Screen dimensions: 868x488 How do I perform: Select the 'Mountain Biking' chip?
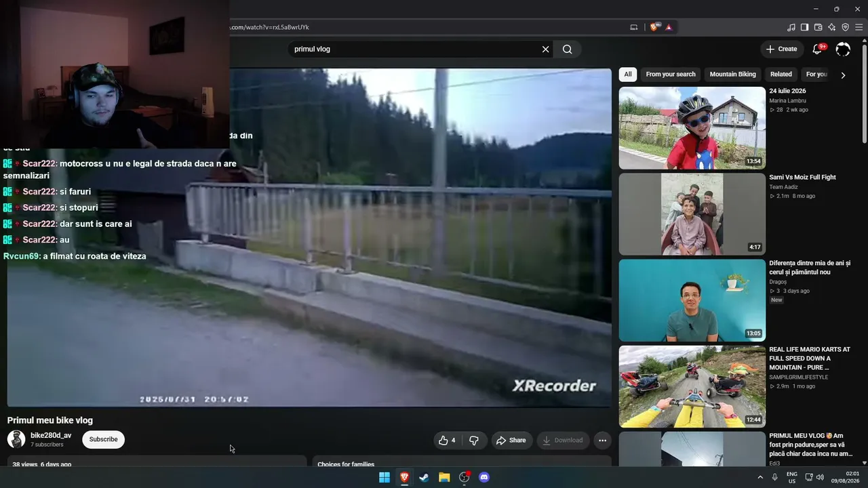732,75
